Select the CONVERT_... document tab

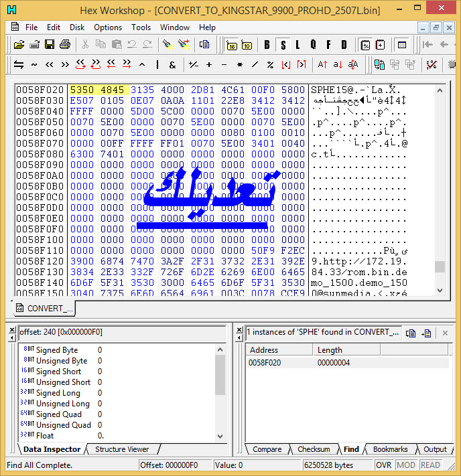(x=45, y=309)
